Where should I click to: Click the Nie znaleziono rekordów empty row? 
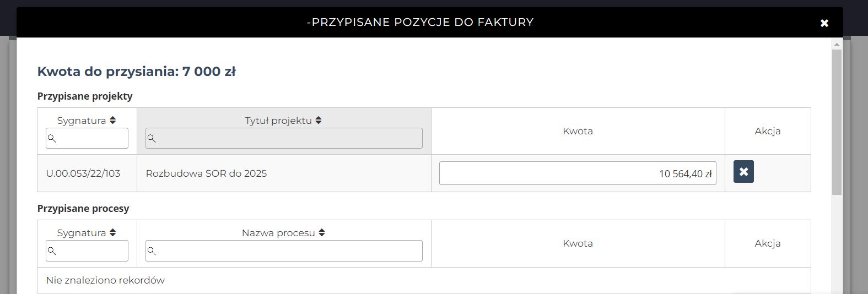pyautogui.click(x=105, y=280)
